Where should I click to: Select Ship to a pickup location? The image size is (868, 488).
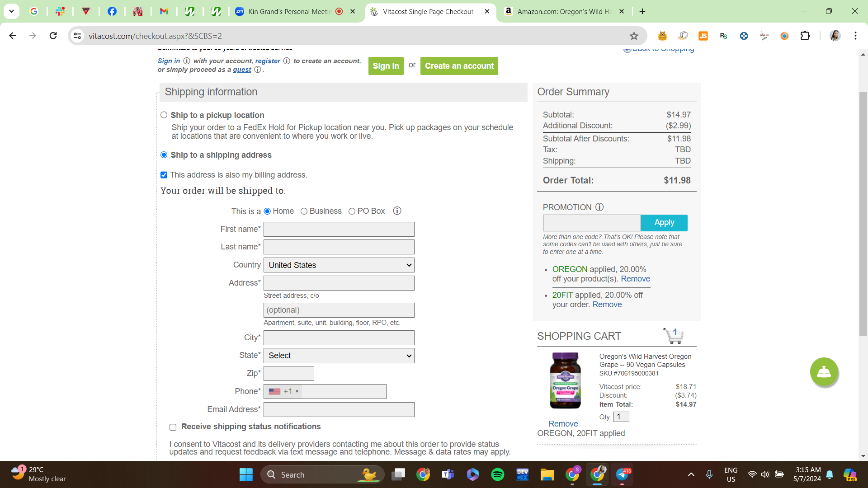tap(164, 115)
